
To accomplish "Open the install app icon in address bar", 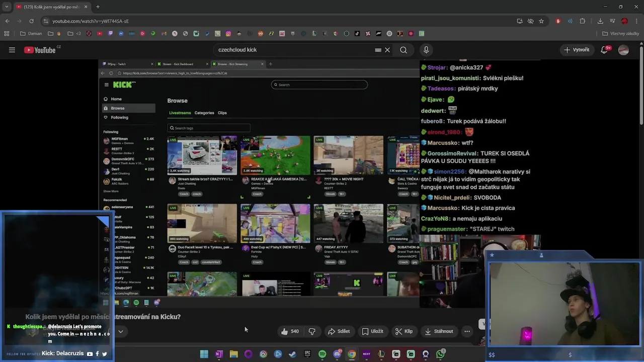I will (520, 21).
